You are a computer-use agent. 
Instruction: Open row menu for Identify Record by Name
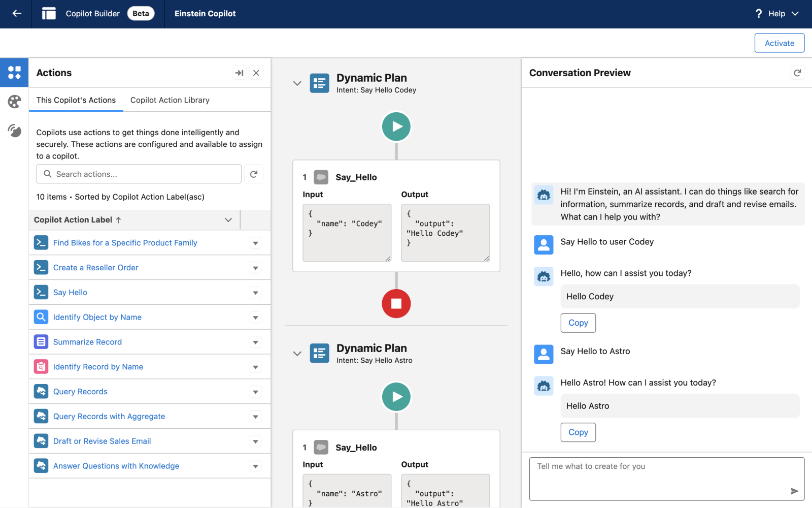coord(256,367)
